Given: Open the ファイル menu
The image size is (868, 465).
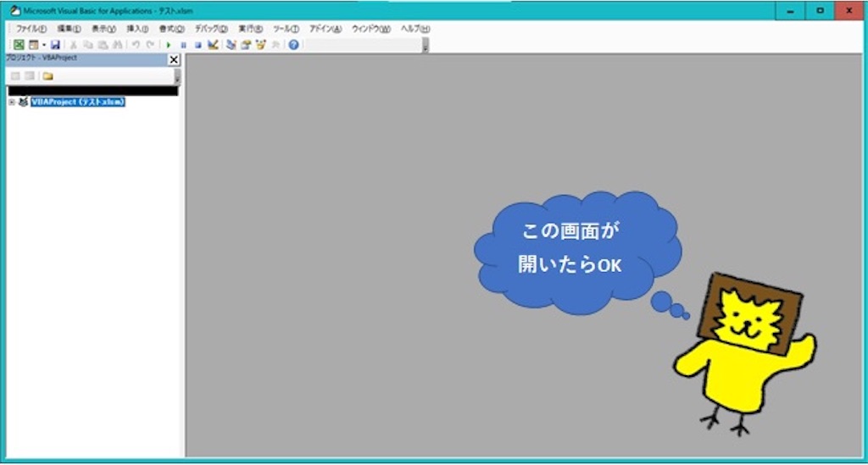Looking at the screenshot, I should click(x=31, y=29).
